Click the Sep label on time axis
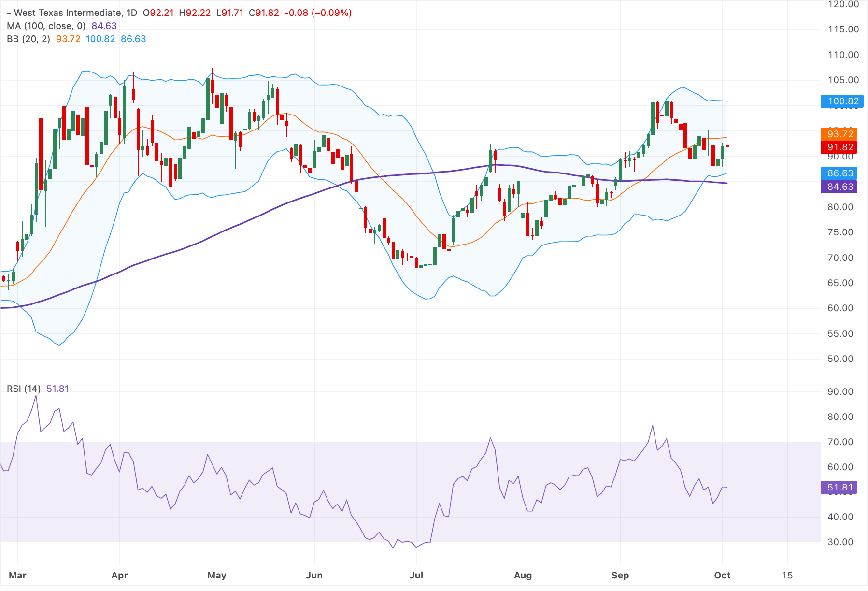 pos(620,575)
